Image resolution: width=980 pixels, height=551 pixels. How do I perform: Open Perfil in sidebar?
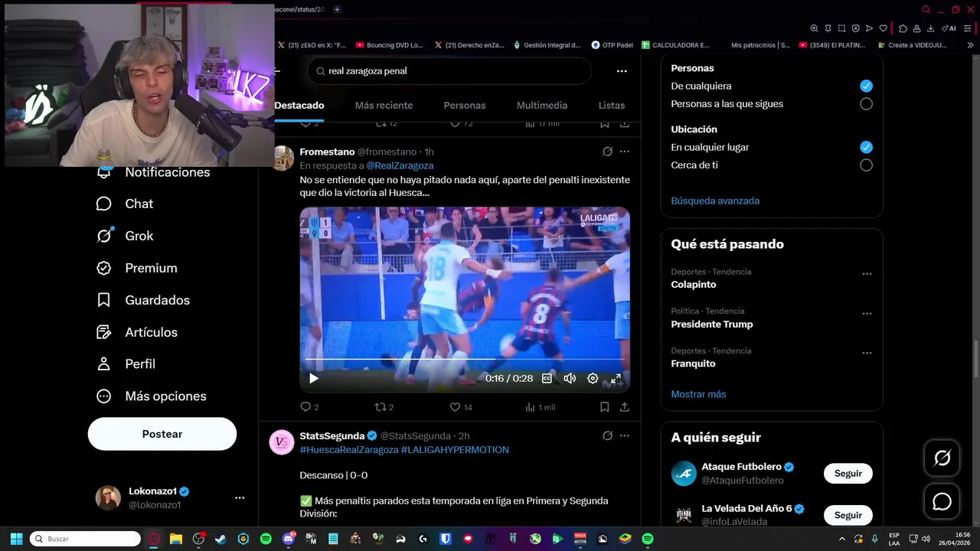click(126, 364)
